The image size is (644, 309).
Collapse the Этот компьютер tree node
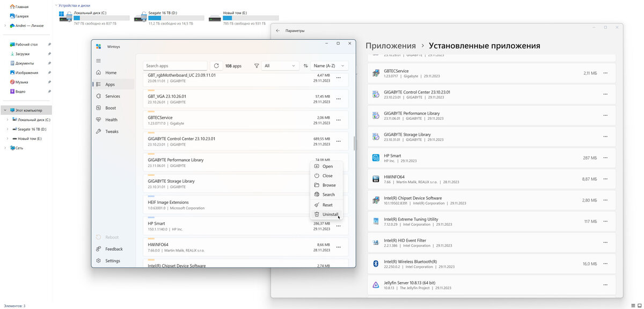point(4,110)
